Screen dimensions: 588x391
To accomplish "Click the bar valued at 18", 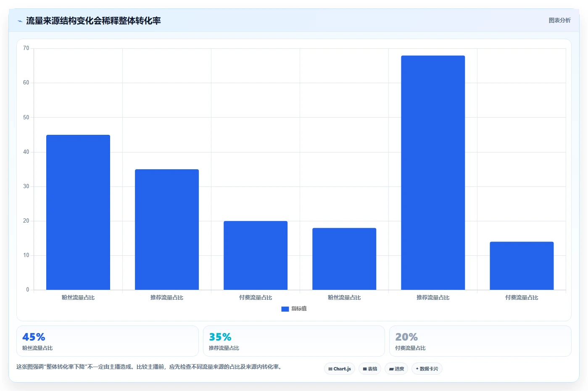I will tap(344, 259).
